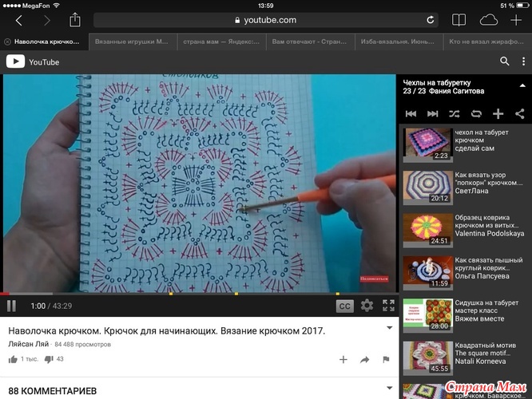
Task: Open чехол на табурет крючком thumbnail
Action: [428, 144]
